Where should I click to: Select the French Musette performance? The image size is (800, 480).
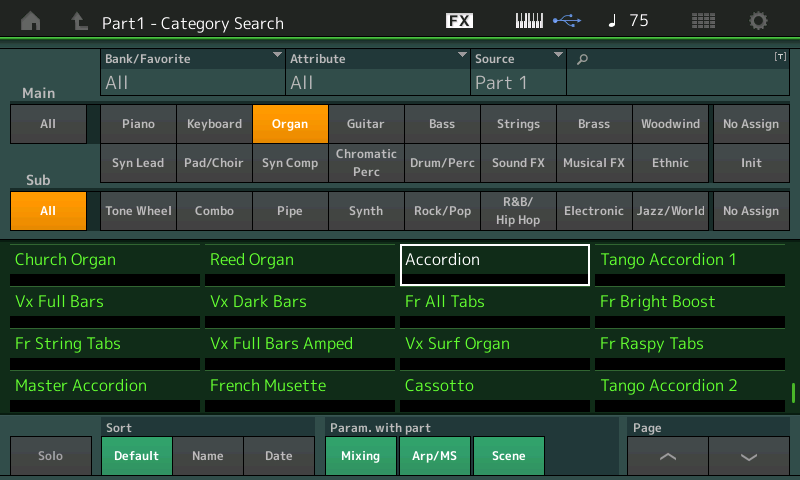[x=300, y=391]
